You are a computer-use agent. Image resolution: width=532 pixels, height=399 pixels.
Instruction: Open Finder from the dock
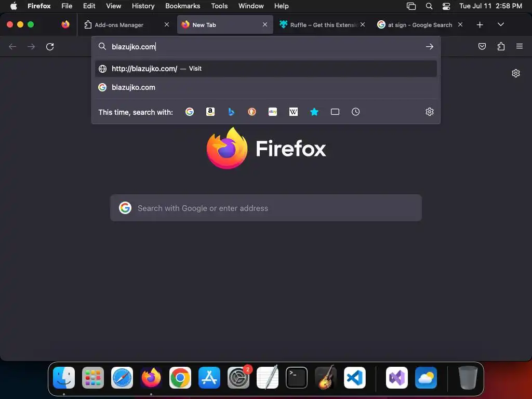click(x=64, y=378)
